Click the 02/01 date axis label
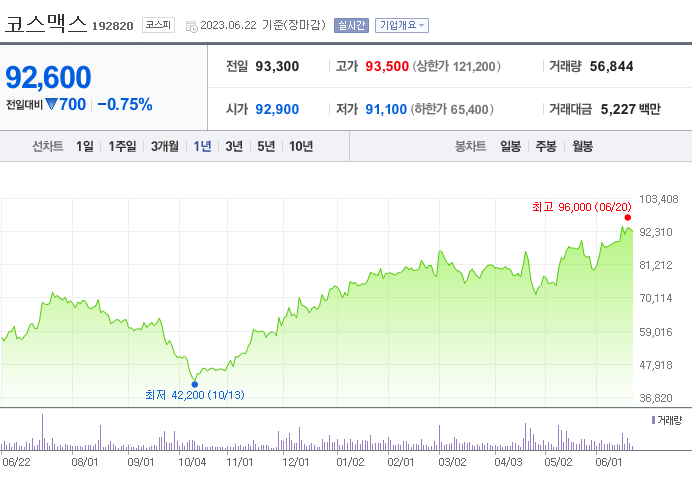692x479 pixels. 401,462
